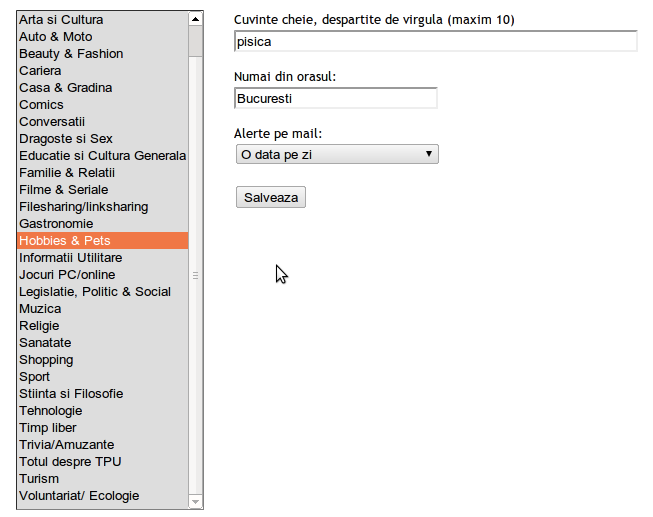Choose Familie & Relatii category
The width and height of the screenshot is (653, 517).
click(x=102, y=172)
